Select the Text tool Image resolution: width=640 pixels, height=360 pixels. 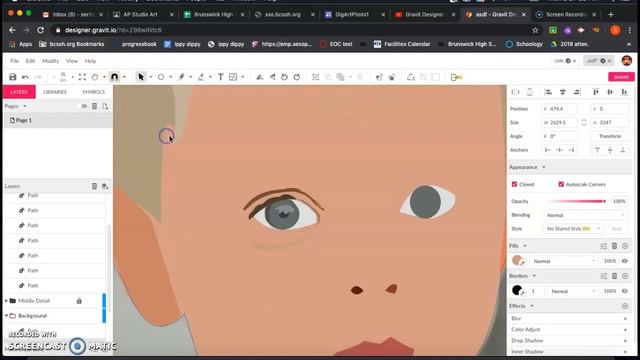[x=220, y=77]
